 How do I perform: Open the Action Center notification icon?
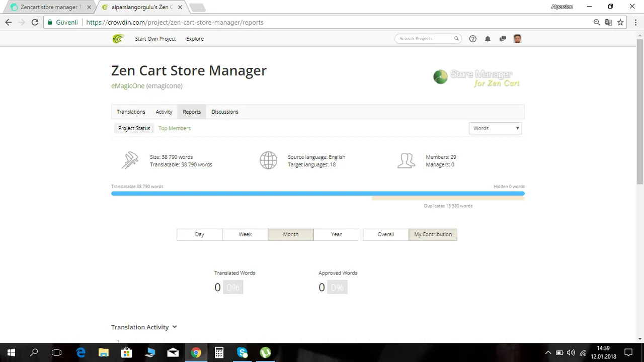point(628,352)
